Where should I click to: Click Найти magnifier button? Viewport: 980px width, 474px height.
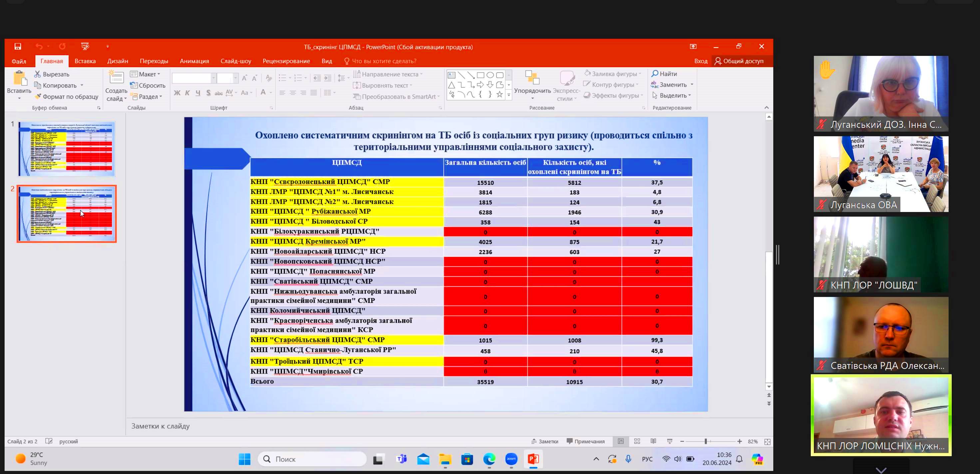point(664,74)
